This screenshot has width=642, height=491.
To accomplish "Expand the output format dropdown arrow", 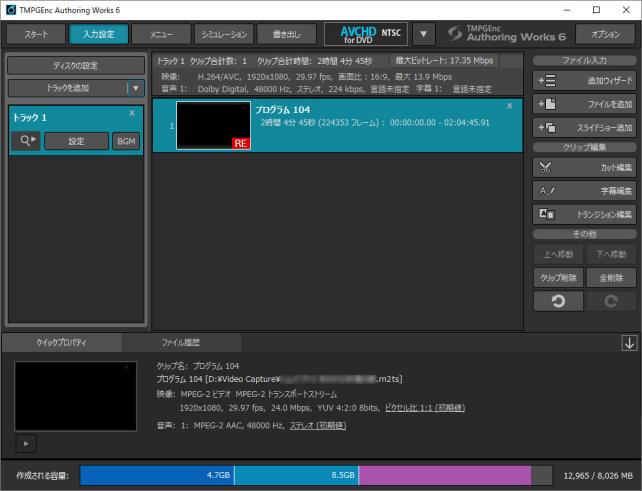I will tap(423, 34).
